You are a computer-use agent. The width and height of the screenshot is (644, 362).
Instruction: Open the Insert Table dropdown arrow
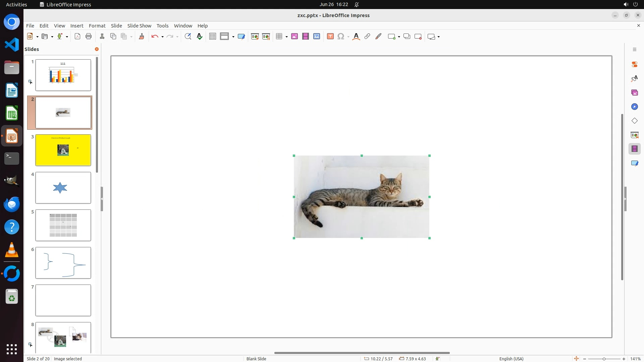coord(286,37)
